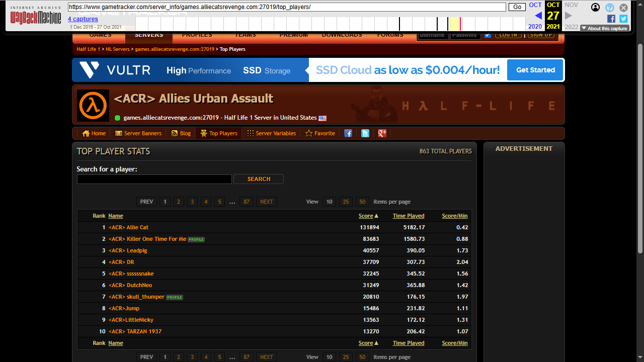Click the PROFILE badge next to skull_thumper

(175, 297)
